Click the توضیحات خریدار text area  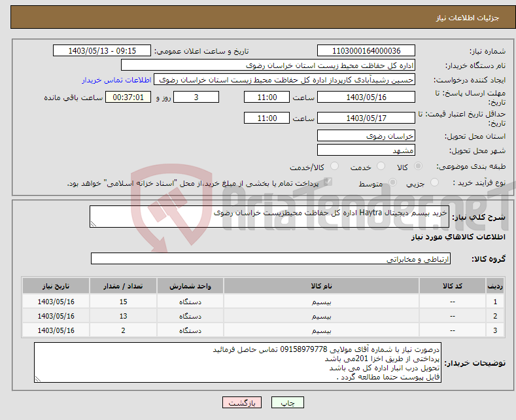237,362
